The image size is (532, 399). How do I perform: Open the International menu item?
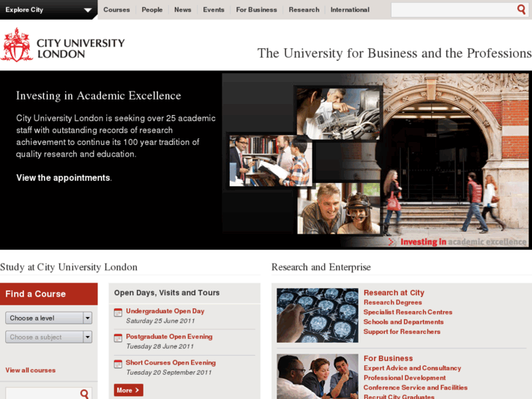350,10
